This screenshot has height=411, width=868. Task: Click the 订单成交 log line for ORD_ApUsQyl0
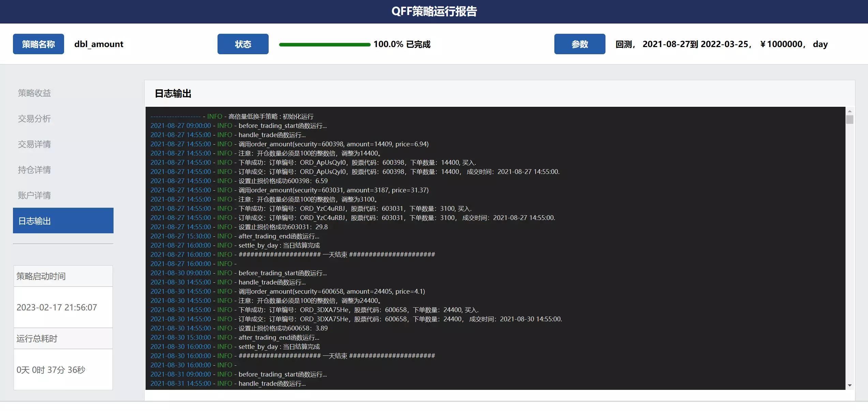coord(355,172)
